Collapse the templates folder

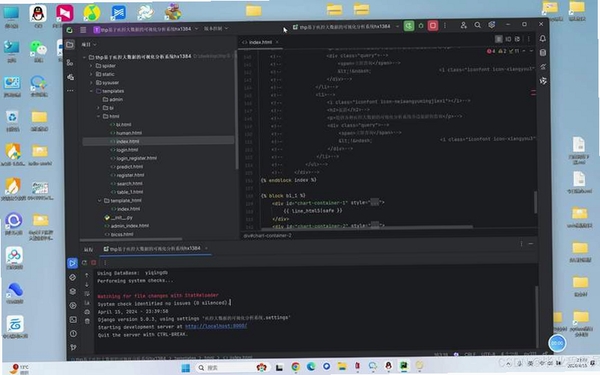tap(91, 91)
